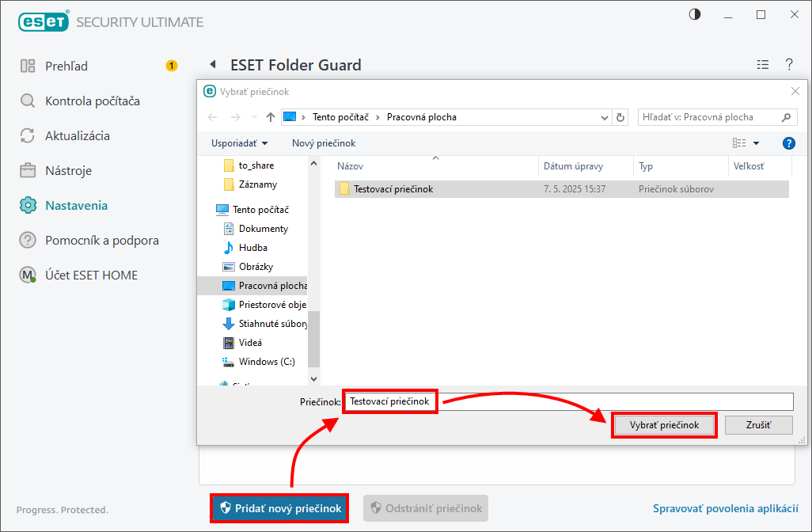Go to Aktualizácia update section

(x=65, y=135)
